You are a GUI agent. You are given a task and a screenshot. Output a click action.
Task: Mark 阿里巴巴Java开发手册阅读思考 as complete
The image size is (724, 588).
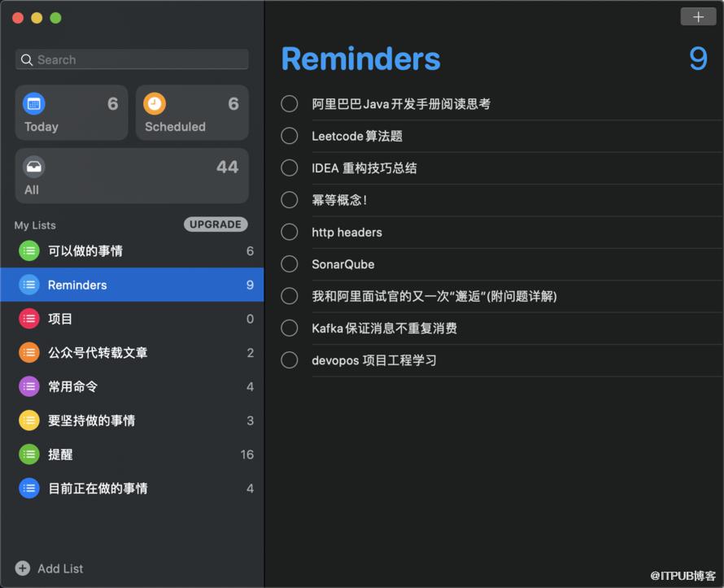coord(290,104)
